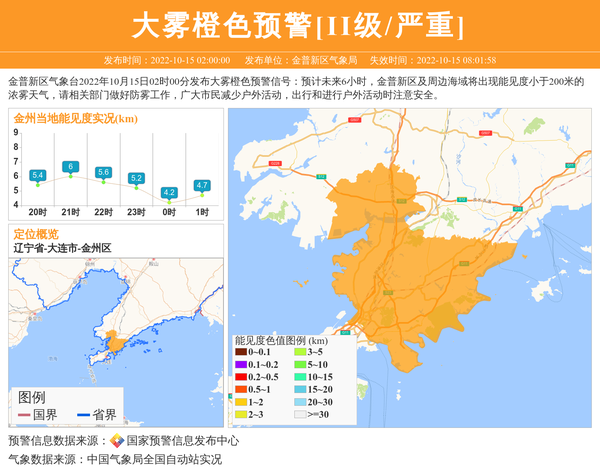
Task: Click the 金州当地能见度实况 chart heading
Action: tap(75, 118)
